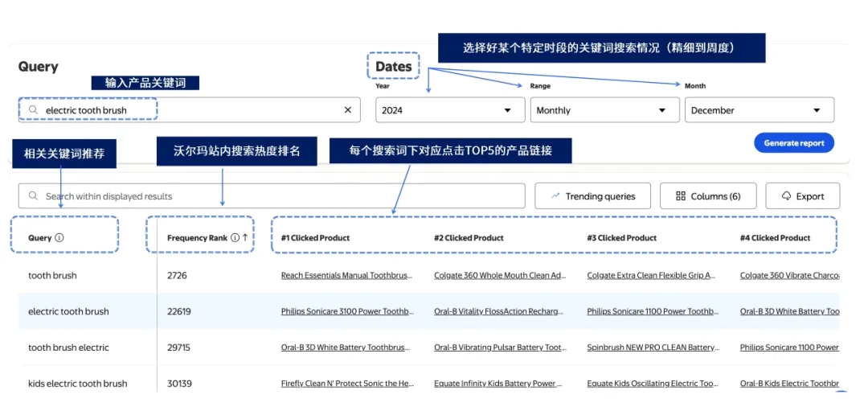Click the #3 Clicked Product column header
The height and width of the screenshot is (407, 868).
(621, 237)
